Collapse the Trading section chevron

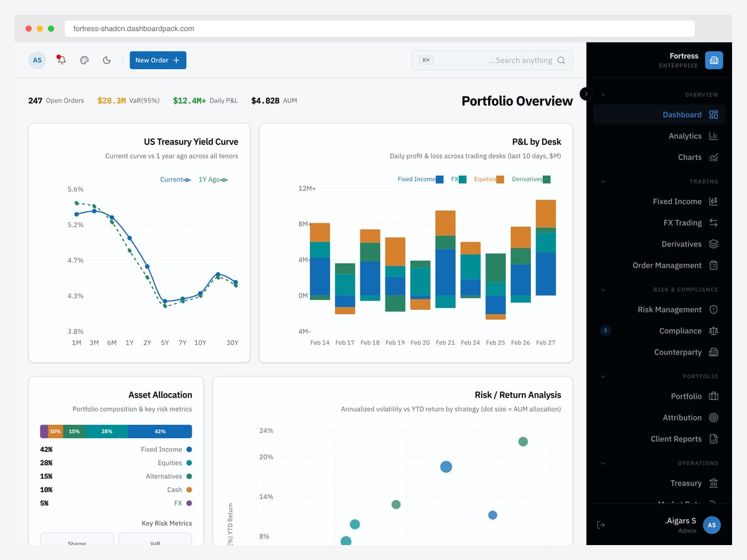coord(603,182)
